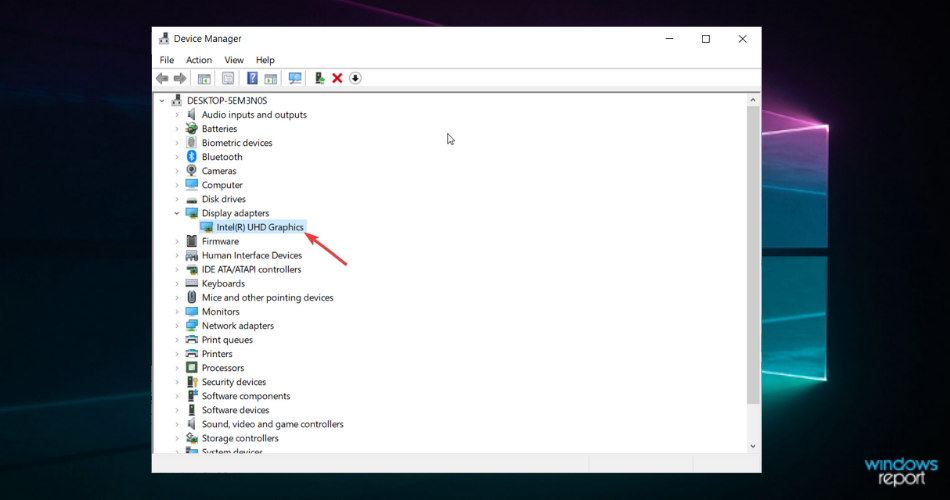Image resolution: width=950 pixels, height=500 pixels.
Task: Open Properties from the toolbar icon
Action: (228, 78)
